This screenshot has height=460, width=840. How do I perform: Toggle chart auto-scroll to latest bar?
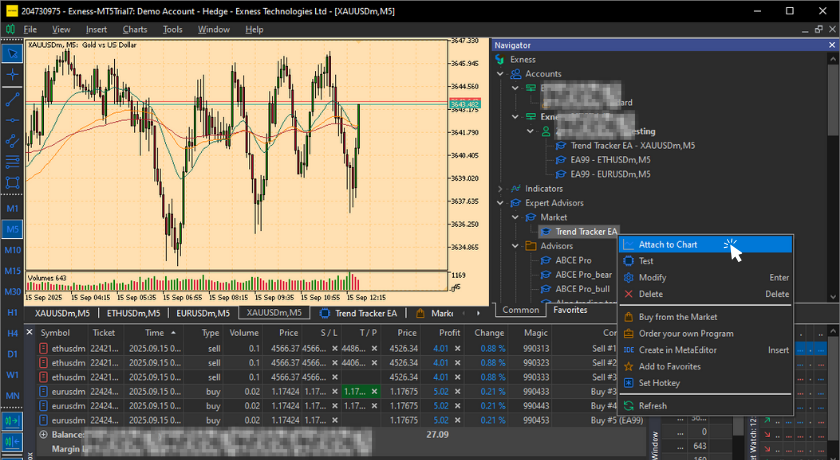[x=12, y=421]
